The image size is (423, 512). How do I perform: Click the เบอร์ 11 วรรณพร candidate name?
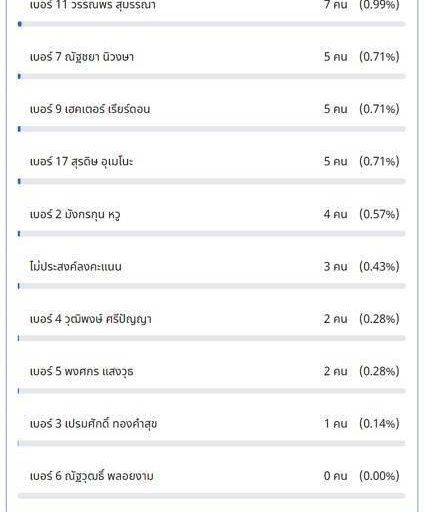coord(93,5)
